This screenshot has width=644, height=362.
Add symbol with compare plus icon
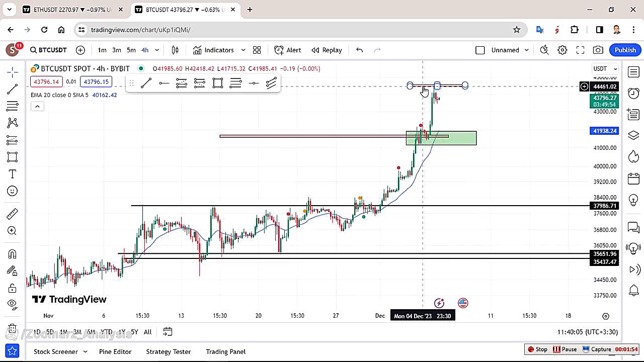[x=80, y=50]
